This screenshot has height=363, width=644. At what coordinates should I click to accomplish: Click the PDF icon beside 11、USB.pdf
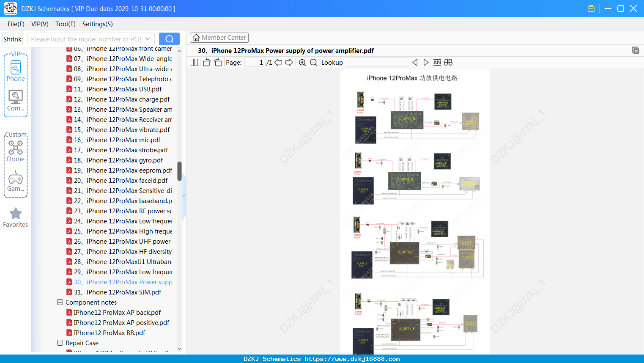[69, 89]
